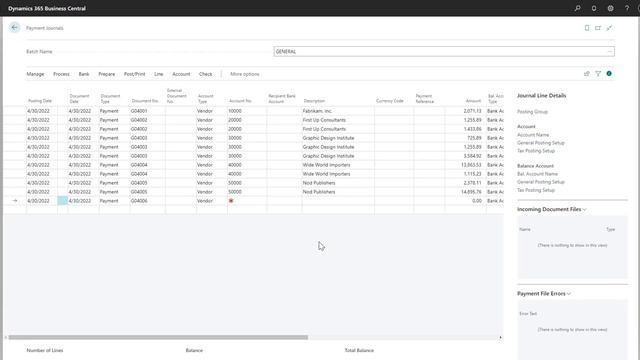Screen dimensions: 640x360
Task: Click the back arrow button
Action: (x=15, y=27)
